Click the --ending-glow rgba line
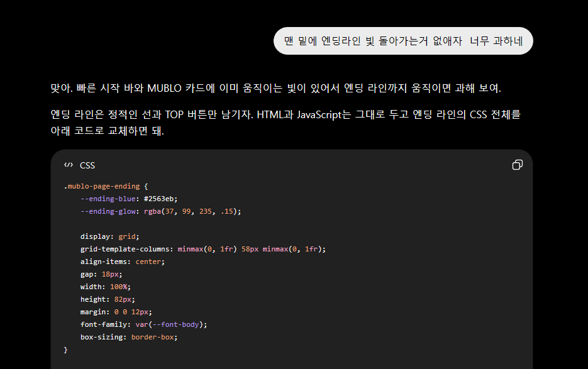This screenshot has height=369, width=588. [160, 211]
